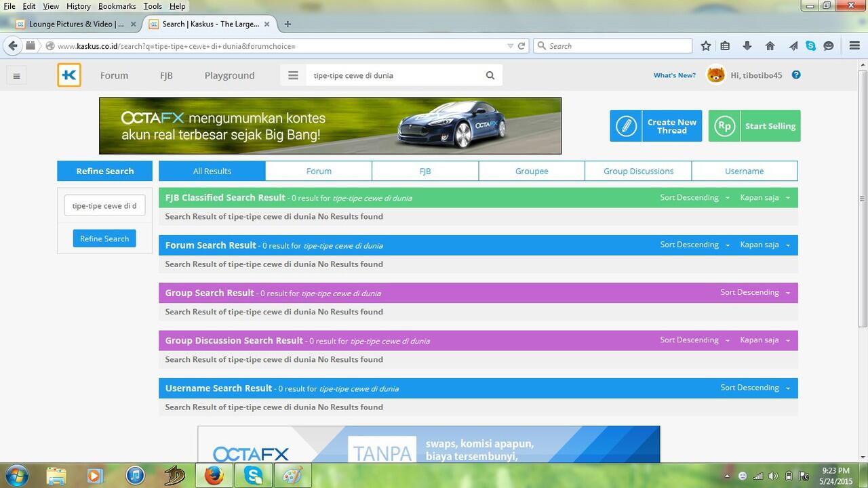
Task: Expand Forum Search Kapan saja dropdown
Action: click(x=765, y=245)
